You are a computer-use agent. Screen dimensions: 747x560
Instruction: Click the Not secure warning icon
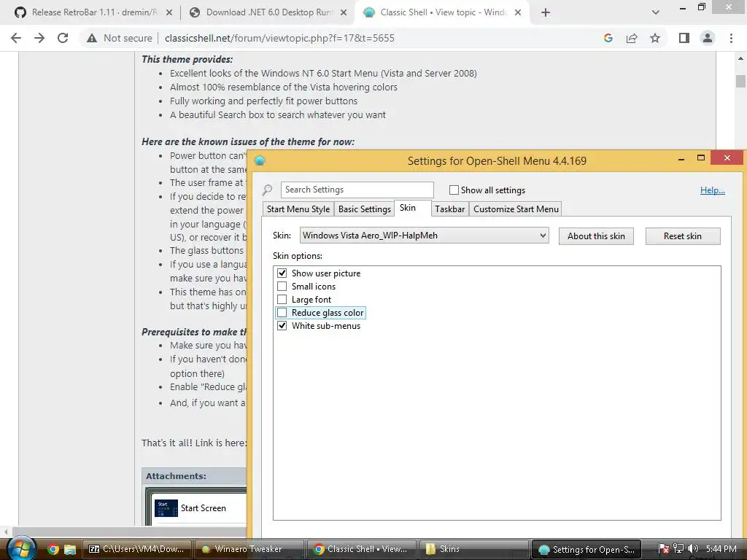92,38
